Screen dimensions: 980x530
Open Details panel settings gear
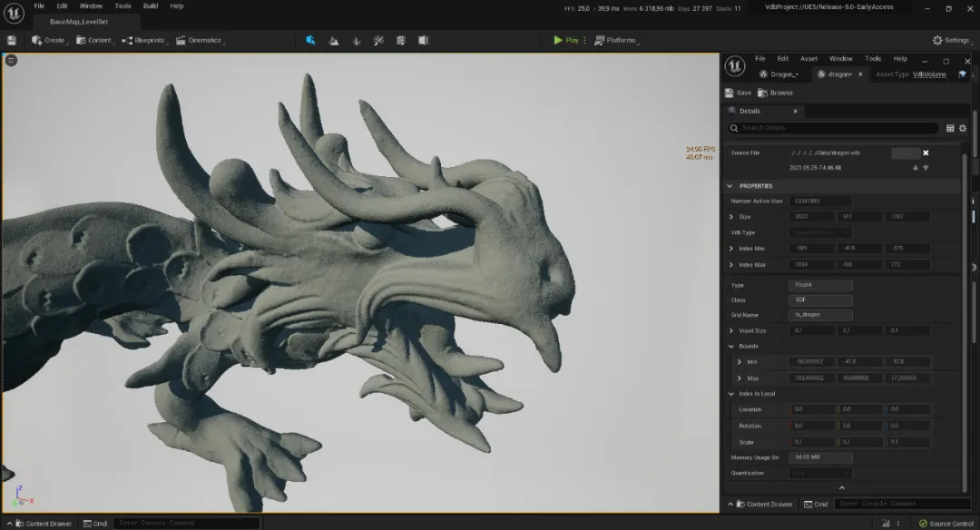963,128
